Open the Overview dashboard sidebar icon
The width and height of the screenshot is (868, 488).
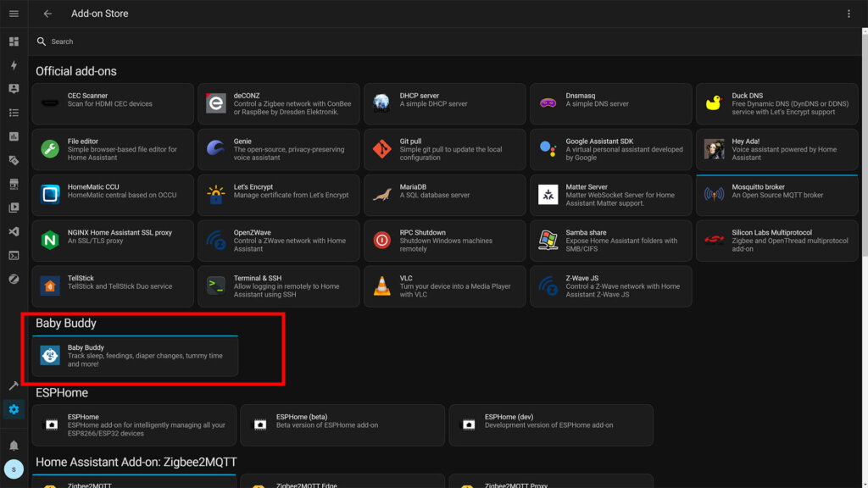[x=14, y=42]
